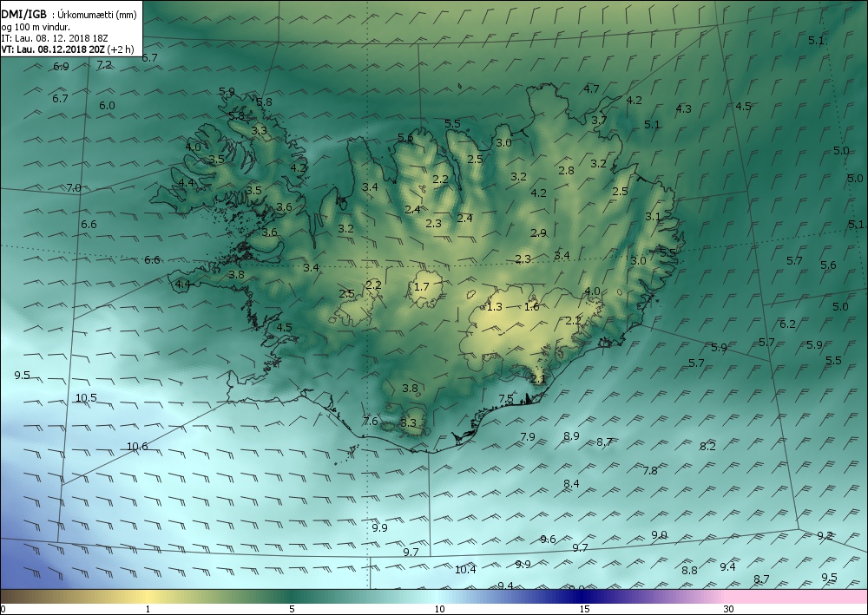Click the '0' label on the color scale
Viewport: 868px width, 615px height.
pos(3,610)
